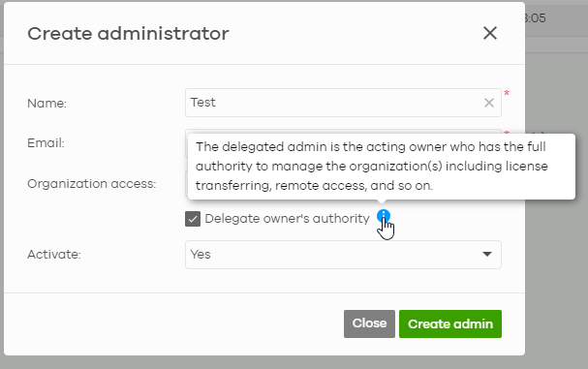Click the red required asterisk next to Name
Viewport: 588px width, 369px height.
click(507, 93)
